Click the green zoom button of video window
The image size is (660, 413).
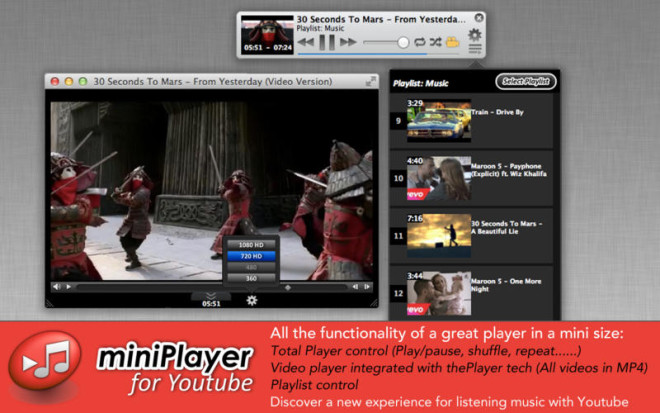tap(83, 81)
